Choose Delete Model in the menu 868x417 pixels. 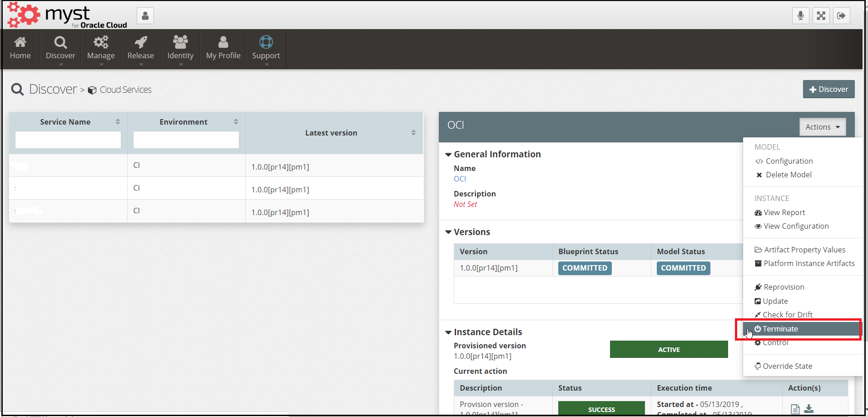[x=788, y=175]
